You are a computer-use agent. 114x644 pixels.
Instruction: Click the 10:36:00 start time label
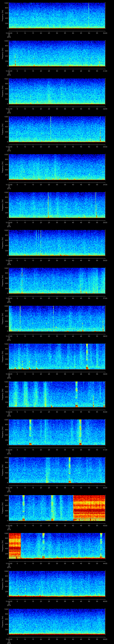[x=9, y=298]
